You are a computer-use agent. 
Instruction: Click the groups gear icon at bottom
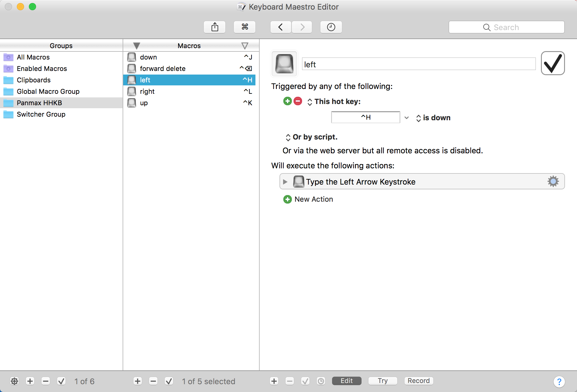coord(14,381)
